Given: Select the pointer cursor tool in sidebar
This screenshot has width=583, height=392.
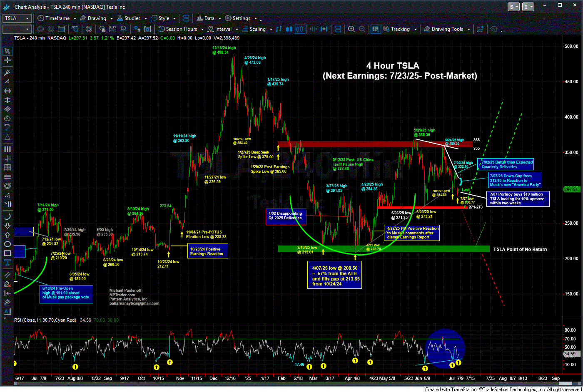Looking at the screenshot, I should pos(7,51).
